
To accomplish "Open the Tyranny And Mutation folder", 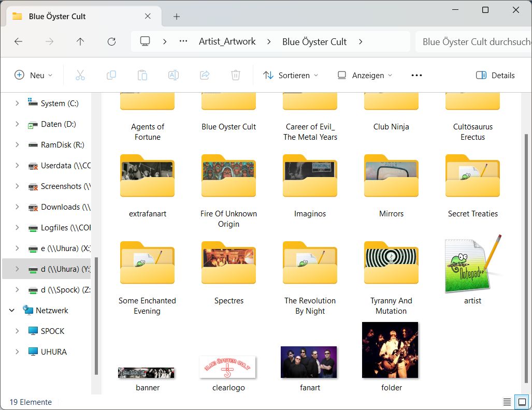I will click(391, 278).
